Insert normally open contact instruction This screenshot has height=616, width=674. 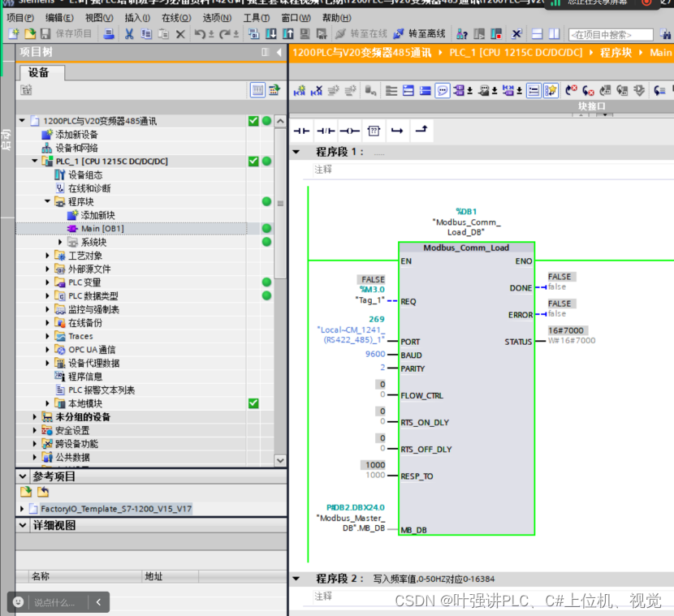pyautogui.click(x=301, y=131)
